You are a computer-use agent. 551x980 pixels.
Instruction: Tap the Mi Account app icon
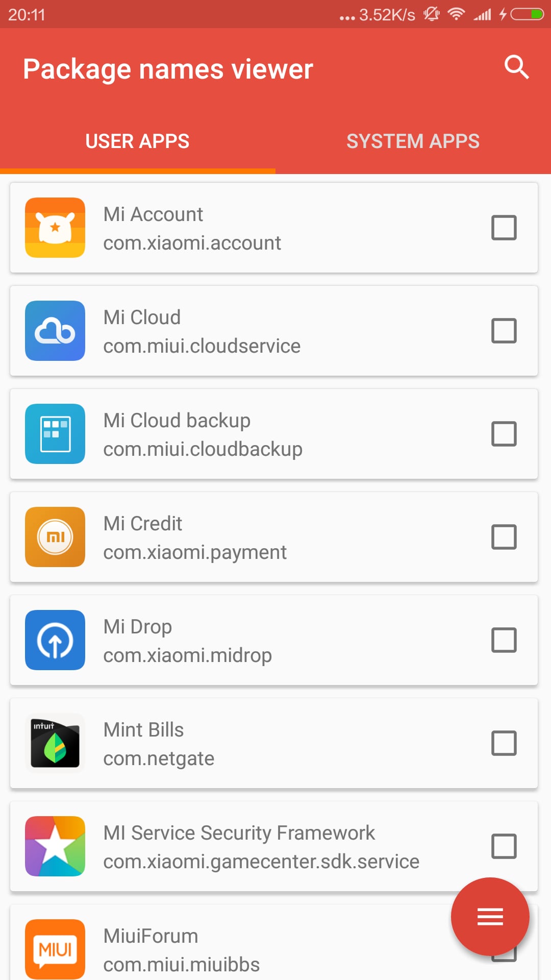coord(55,228)
